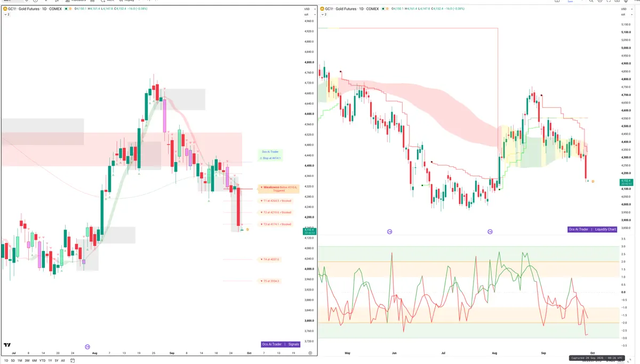Click Ocs Ai Trader Signals label on left chart
Viewport: 640px width, 364px height.
(x=281, y=344)
